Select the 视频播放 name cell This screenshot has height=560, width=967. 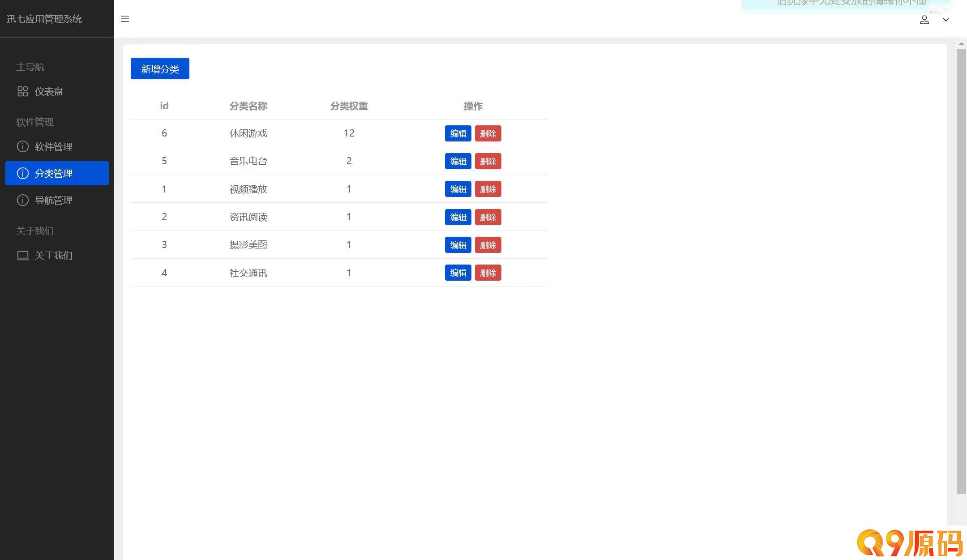tap(248, 189)
